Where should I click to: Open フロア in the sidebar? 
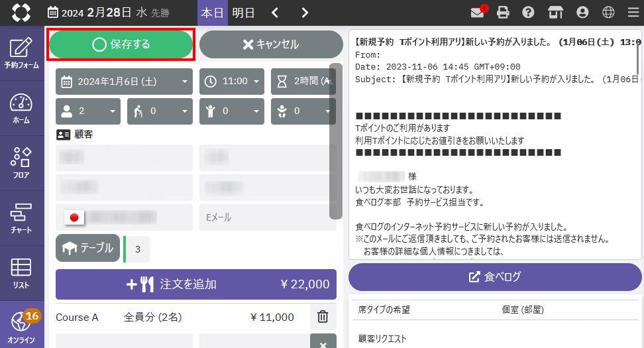(21, 163)
